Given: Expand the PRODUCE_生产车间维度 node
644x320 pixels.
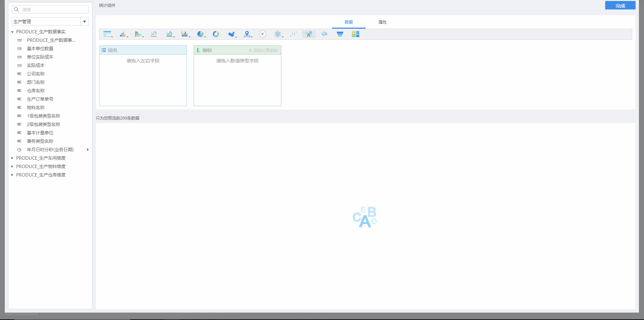Looking at the screenshot, I should (12, 158).
